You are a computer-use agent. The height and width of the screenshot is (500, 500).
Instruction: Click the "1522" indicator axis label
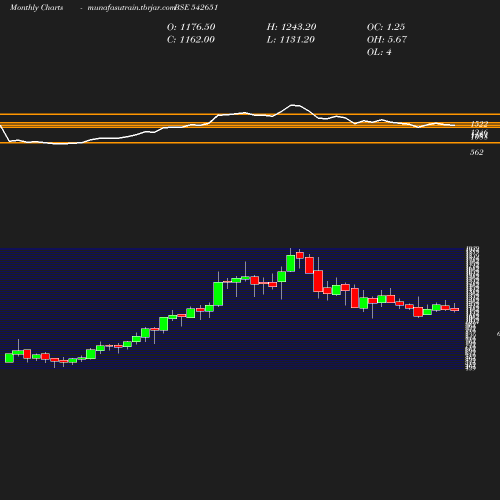pyautogui.click(x=479, y=124)
